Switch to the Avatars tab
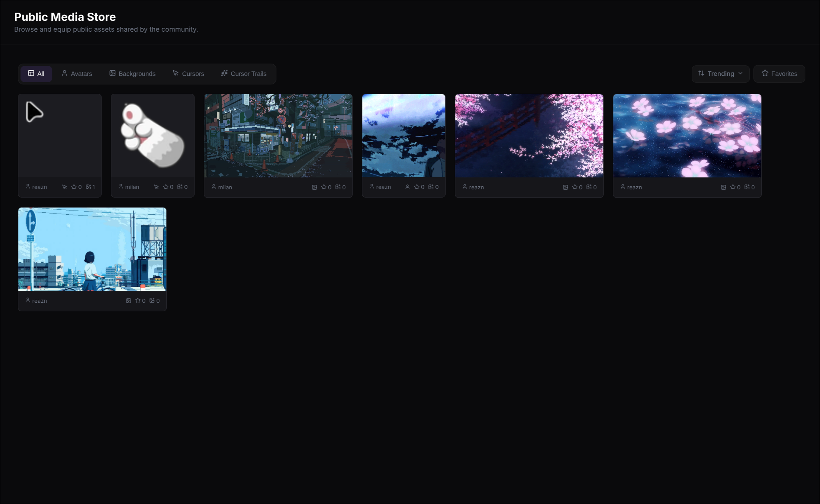The width and height of the screenshot is (820, 504). click(77, 74)
